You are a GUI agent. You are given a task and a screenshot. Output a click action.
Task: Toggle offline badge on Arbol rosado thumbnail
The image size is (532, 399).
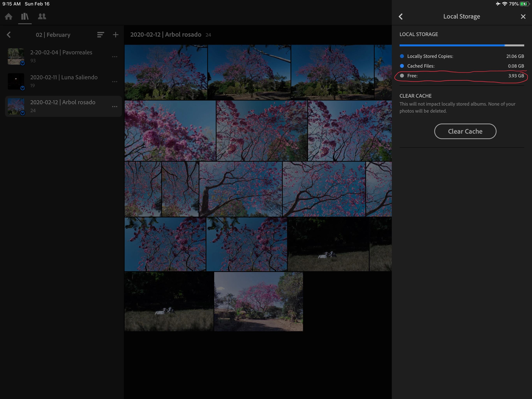[23, 113]
